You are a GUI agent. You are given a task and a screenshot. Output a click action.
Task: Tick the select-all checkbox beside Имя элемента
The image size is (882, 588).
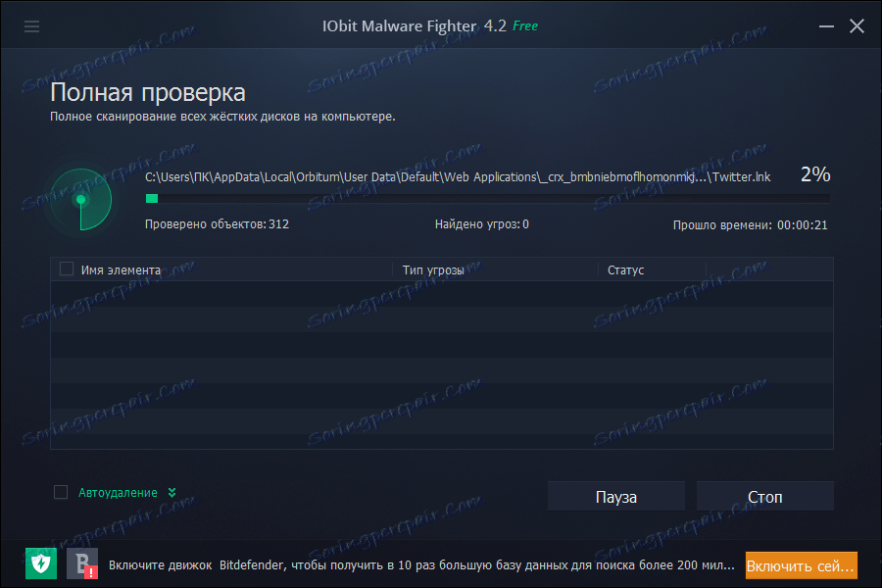pos(67,269)
